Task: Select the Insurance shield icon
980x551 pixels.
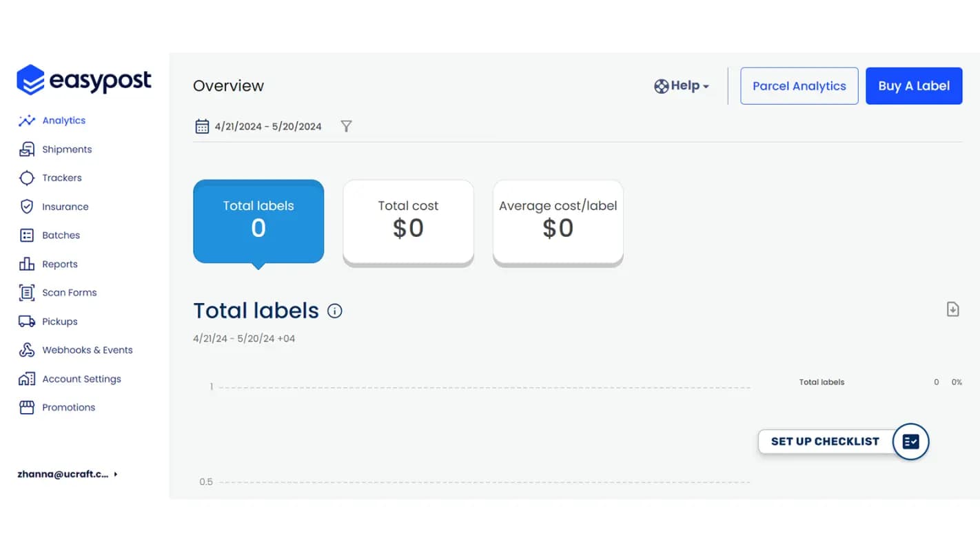Action: [27, 207]
